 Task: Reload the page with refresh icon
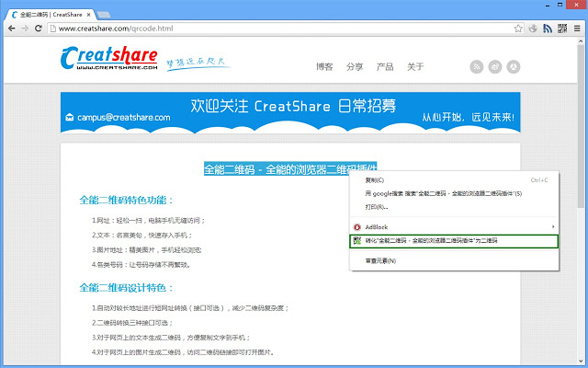39,29
